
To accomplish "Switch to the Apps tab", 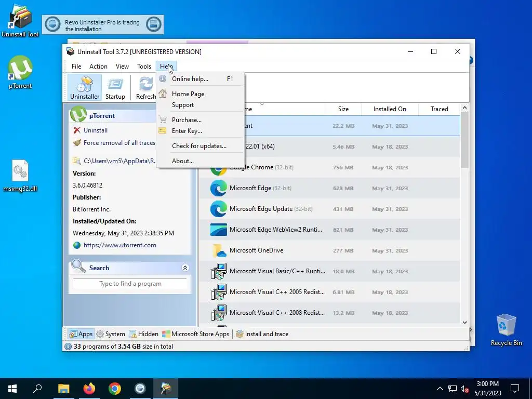I will tap(81, 334).
